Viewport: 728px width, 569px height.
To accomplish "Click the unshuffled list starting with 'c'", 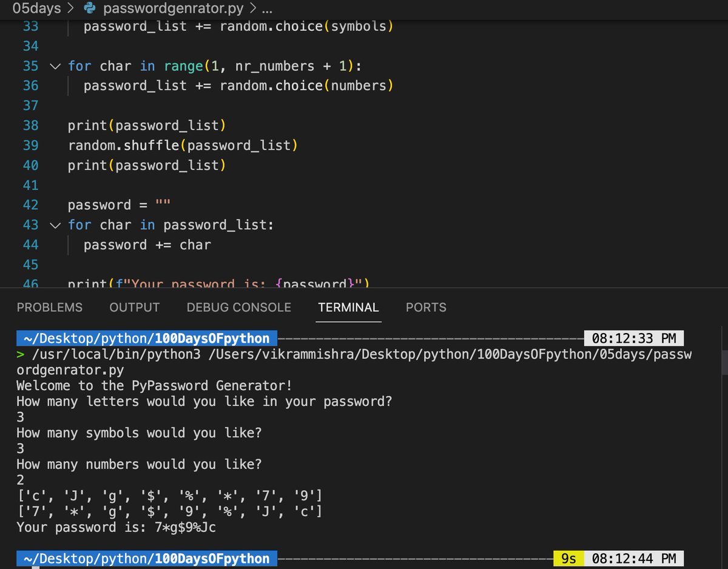I will [169, 496].
